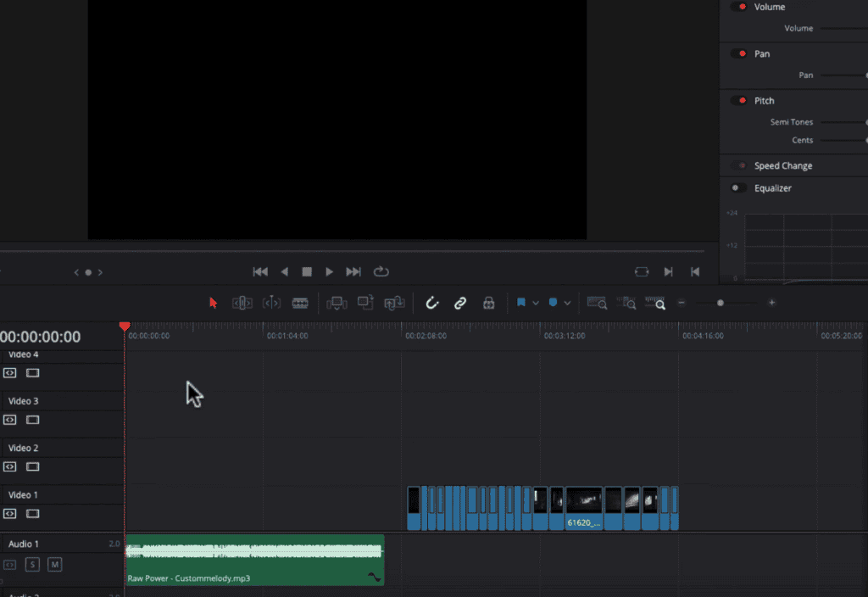Click the left arrow of the viewer's dot navigator
This screenshot has height=597, width=868.
76,272
